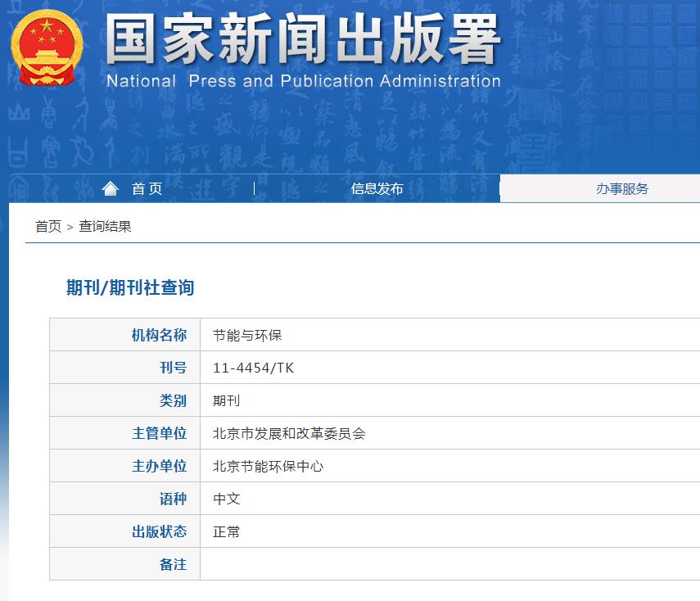This screenshot has width=700, height=601.
Task: Open the 首页 navigation item
Action: point(149,188)
